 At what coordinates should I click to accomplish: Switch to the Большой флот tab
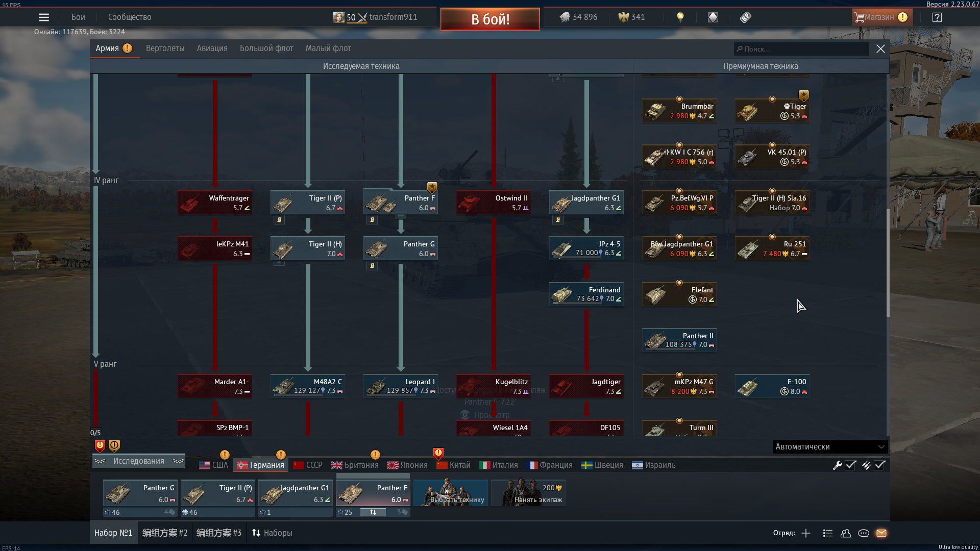click(266, 48)
